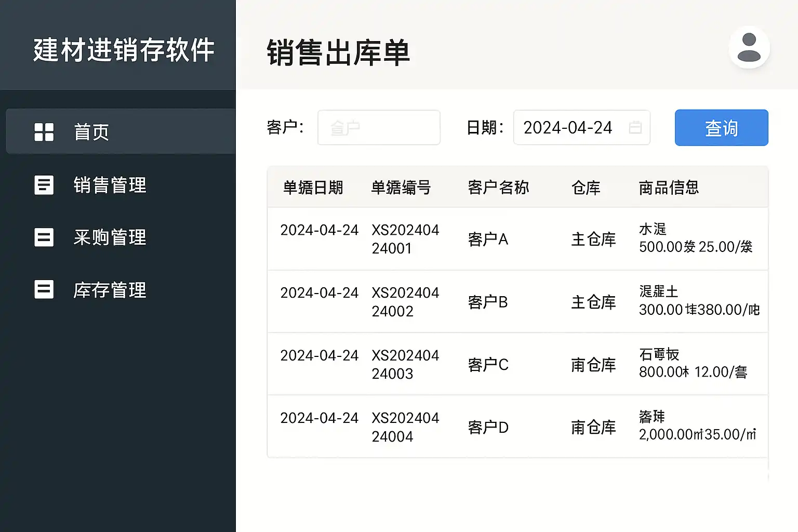Select order number XS20240424001

click(x=405, y=239)
